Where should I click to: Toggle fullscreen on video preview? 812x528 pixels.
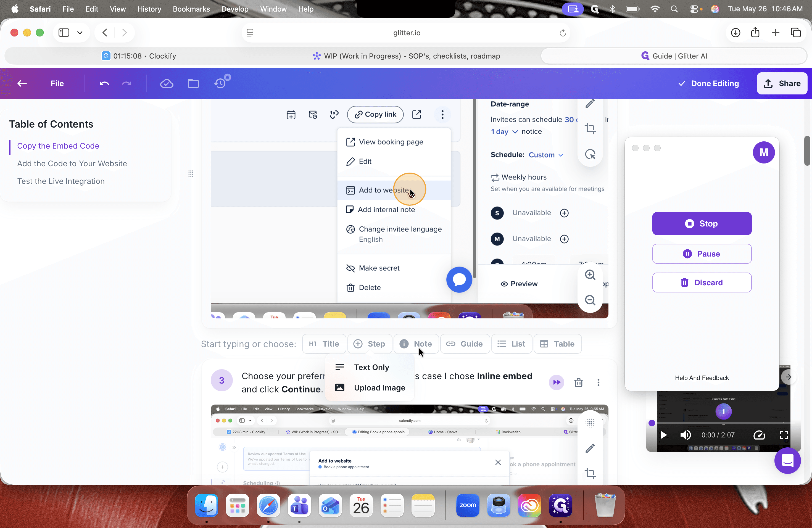784,435
